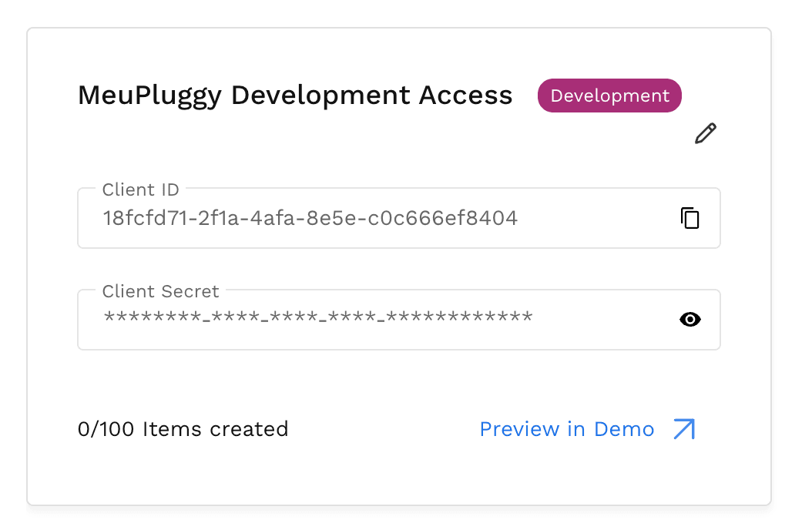This screenshot has height=530, width=812.
Task: Select the Client ID value field
Action: [399, 218]
